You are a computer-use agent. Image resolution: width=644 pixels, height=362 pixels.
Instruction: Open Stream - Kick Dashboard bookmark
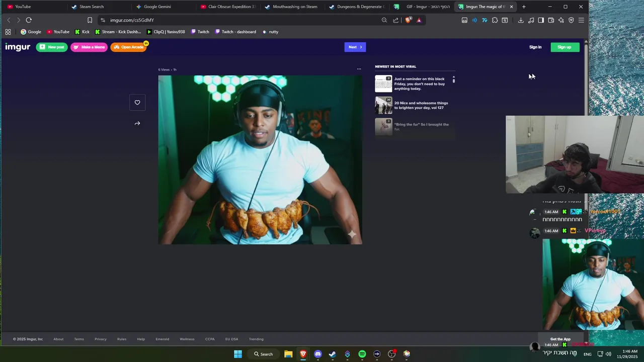pos(118,32)
